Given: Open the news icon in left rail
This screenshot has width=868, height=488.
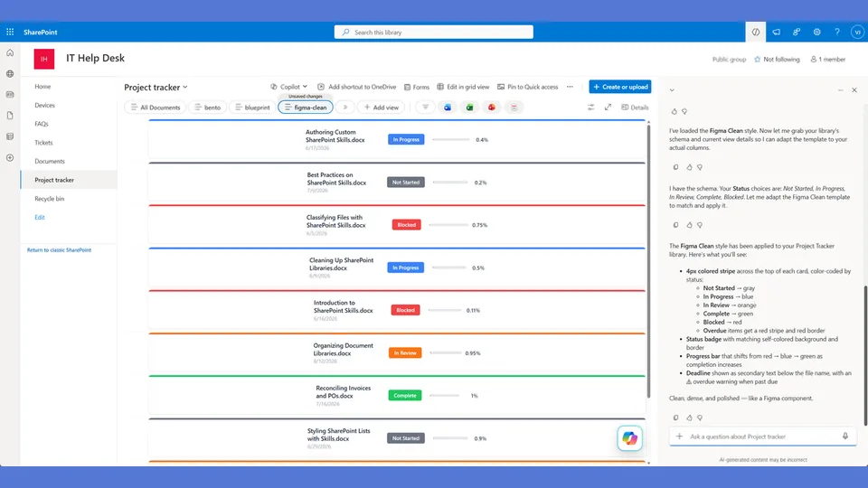Looking at the screenshot, I should point(10,95).
